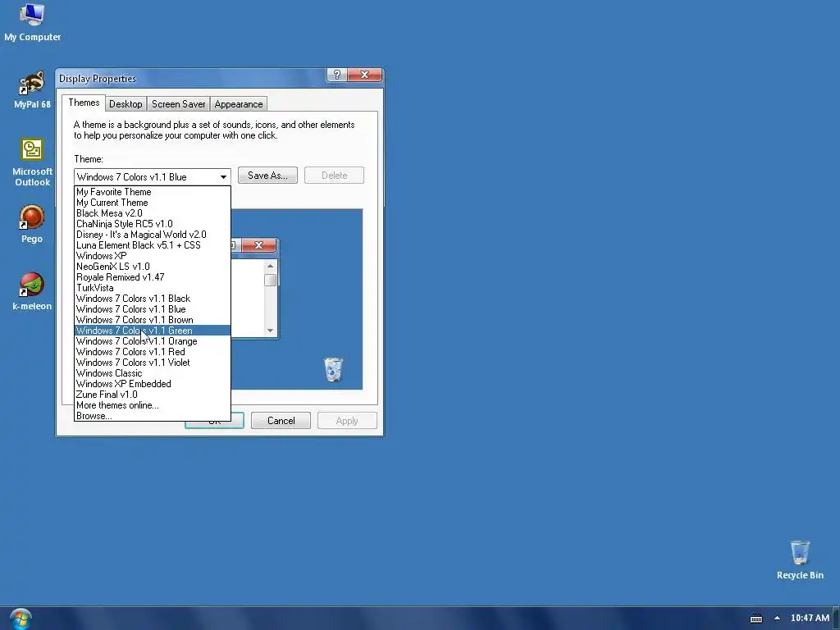Image resolution: width=840 pixels, height=630 pixels.
Task: Switch to the Desktop tab
Action: pyautogui.click(x=126, y=104)
